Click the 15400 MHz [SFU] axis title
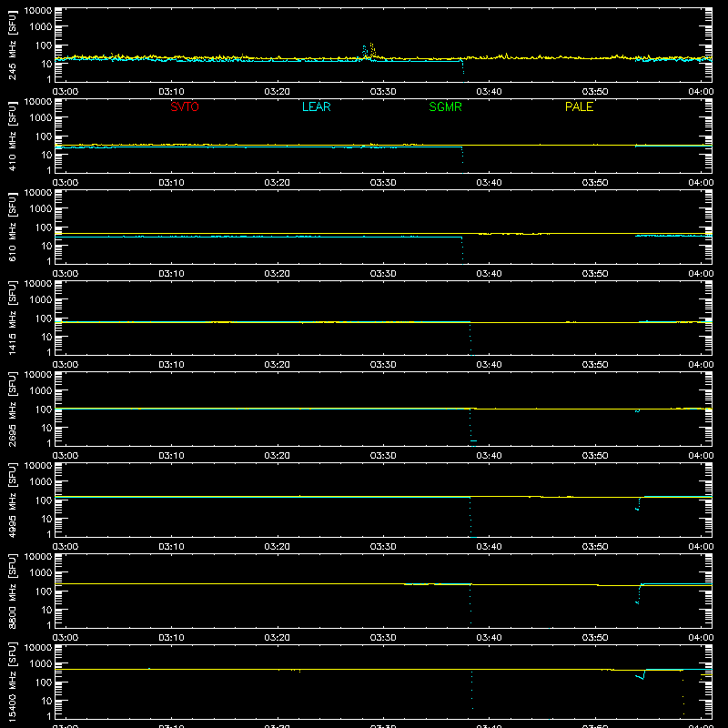The height and width of the screenshot is (728, 728). [13, 682]
